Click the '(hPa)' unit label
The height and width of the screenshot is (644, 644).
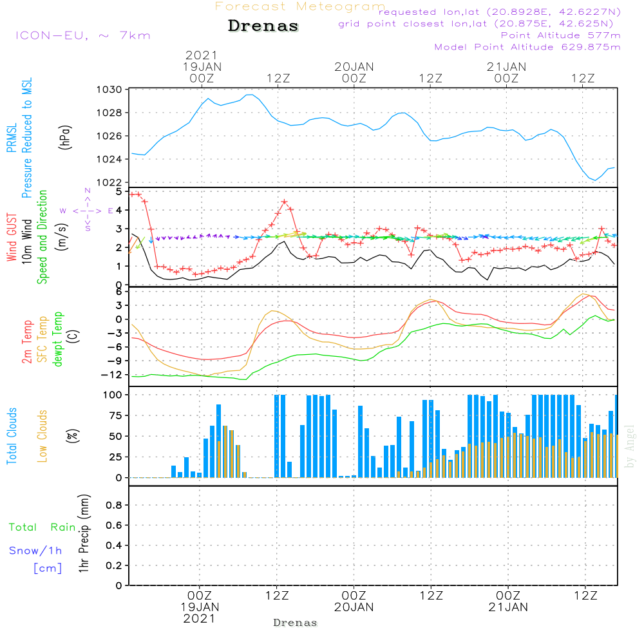click(65, 137)
